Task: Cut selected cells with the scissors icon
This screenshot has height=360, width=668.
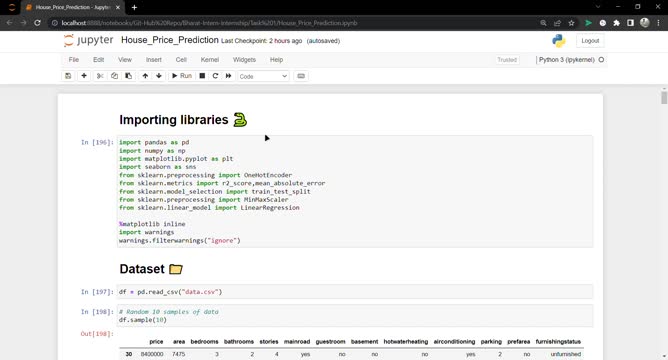Action: pos(100,76)
